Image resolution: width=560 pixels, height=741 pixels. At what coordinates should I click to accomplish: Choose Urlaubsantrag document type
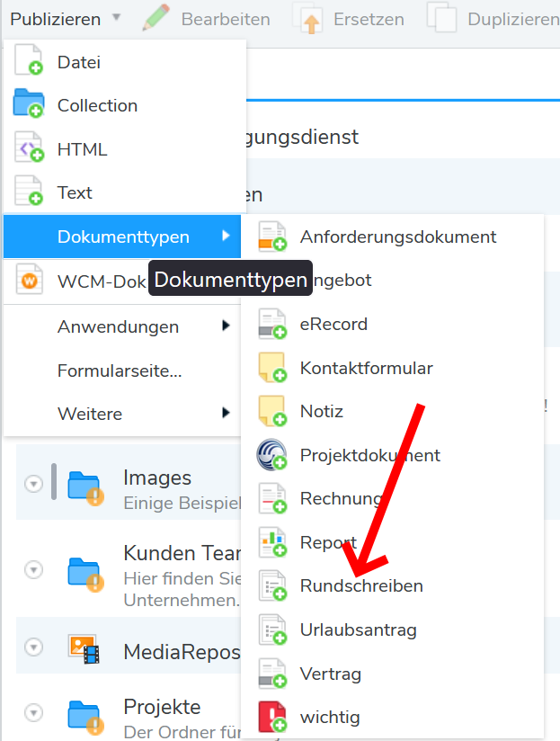click(393, 630)
